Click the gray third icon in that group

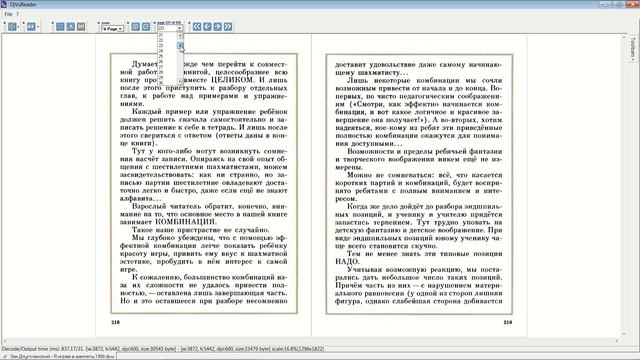81,27
